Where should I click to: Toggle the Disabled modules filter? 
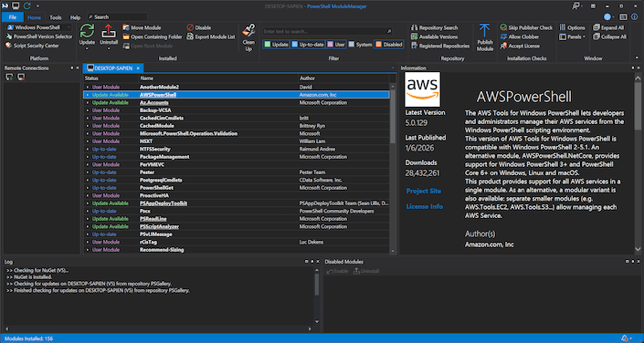coord(389,45)
